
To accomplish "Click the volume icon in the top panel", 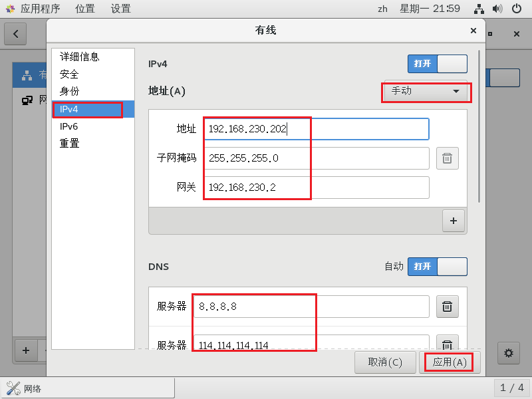I will pyautogui.click(x=497, y=9).
